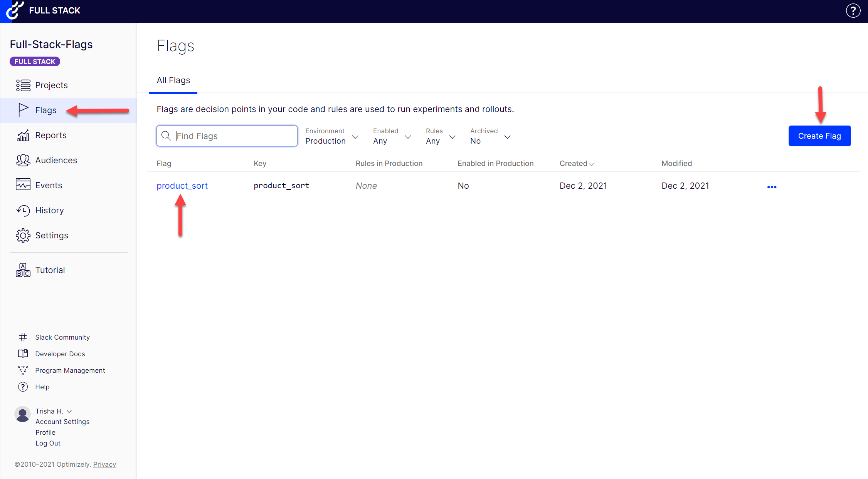This screenshot has height=479, width=868.
Task: Click the History clock icon
Action: [23, 210]
